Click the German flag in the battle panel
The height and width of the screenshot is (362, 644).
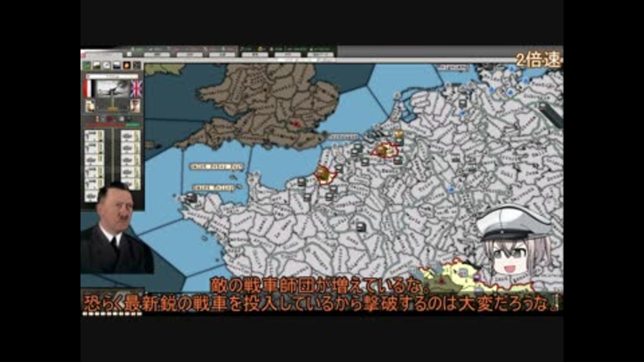pyautogui.click(x=89, y=89)
